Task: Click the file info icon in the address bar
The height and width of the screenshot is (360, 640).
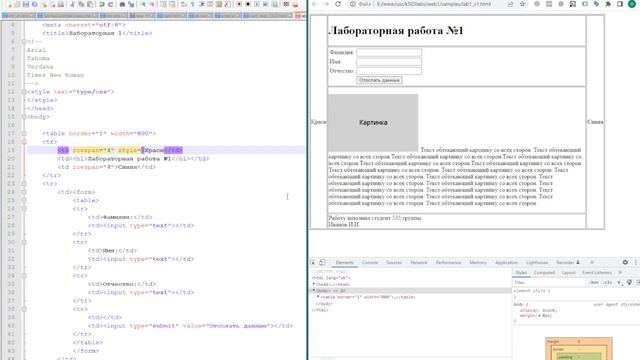Action: point(353,4)
